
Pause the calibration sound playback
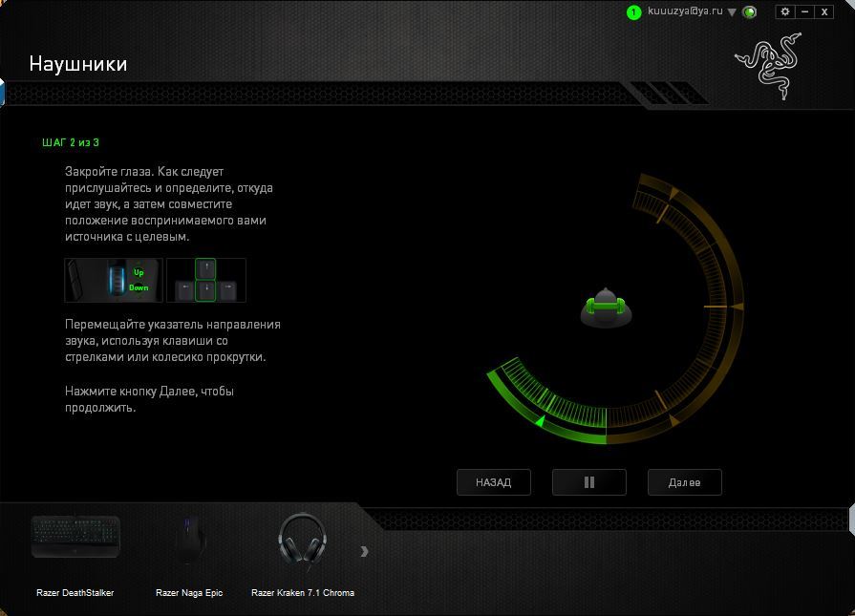588,482
